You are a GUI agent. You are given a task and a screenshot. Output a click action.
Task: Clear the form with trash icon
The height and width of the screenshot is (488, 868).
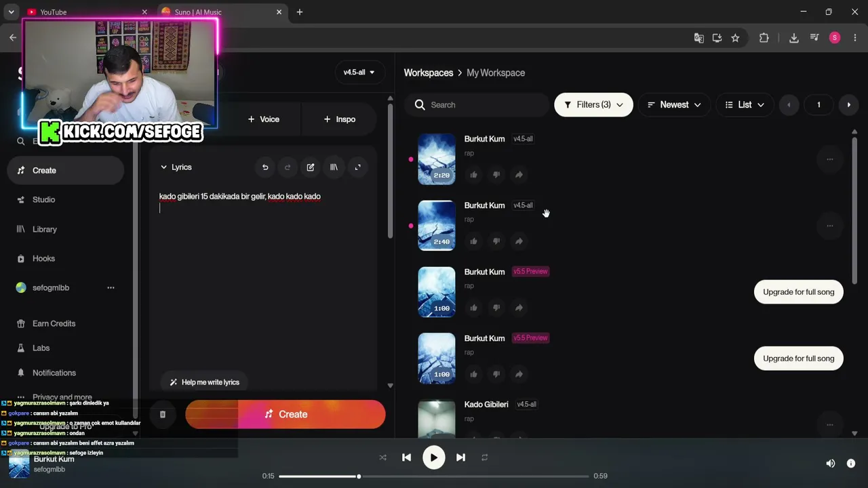163,414
